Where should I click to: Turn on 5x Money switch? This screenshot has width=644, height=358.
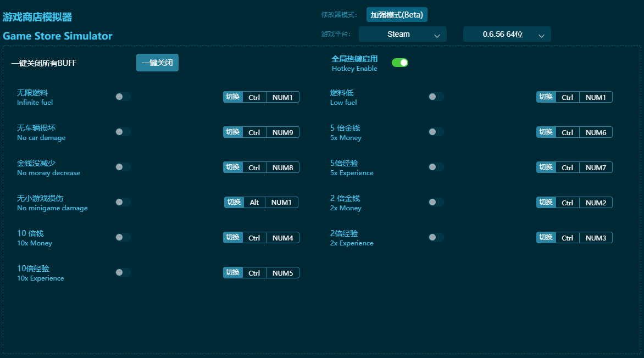[436, 132]
